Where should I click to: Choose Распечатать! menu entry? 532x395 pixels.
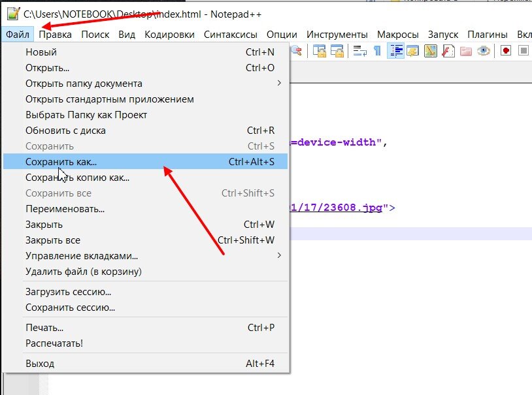[x=145, y=343]
